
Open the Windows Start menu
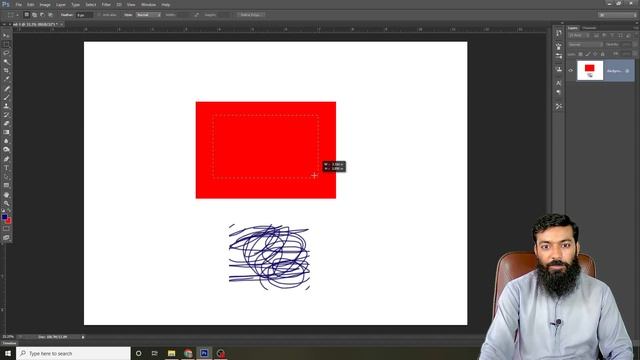(x=8, y=353)
